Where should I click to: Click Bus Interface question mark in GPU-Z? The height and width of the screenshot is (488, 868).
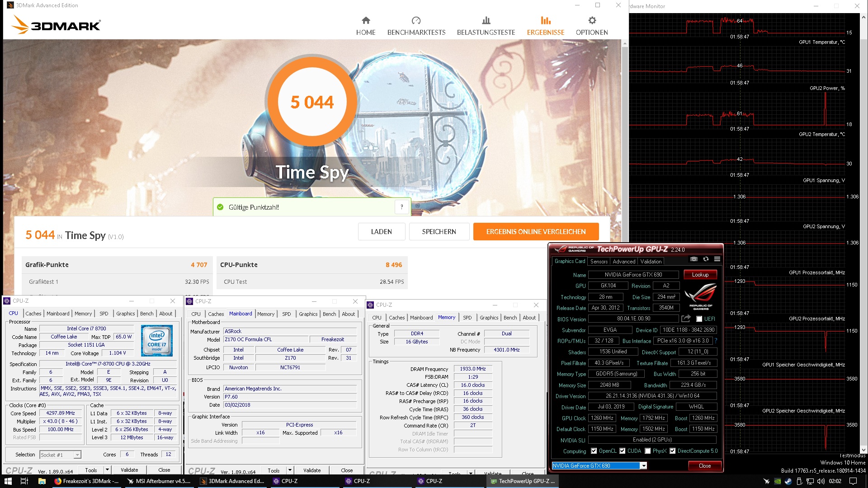pos(716,341)
